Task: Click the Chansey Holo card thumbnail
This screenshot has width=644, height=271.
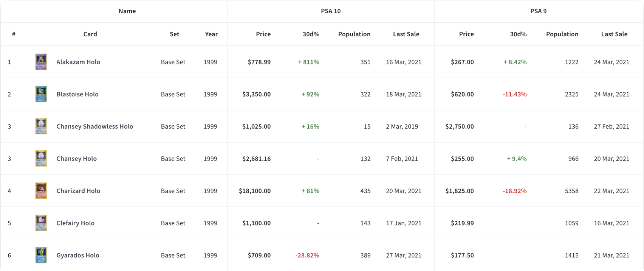Action: [x=41, y=159]
